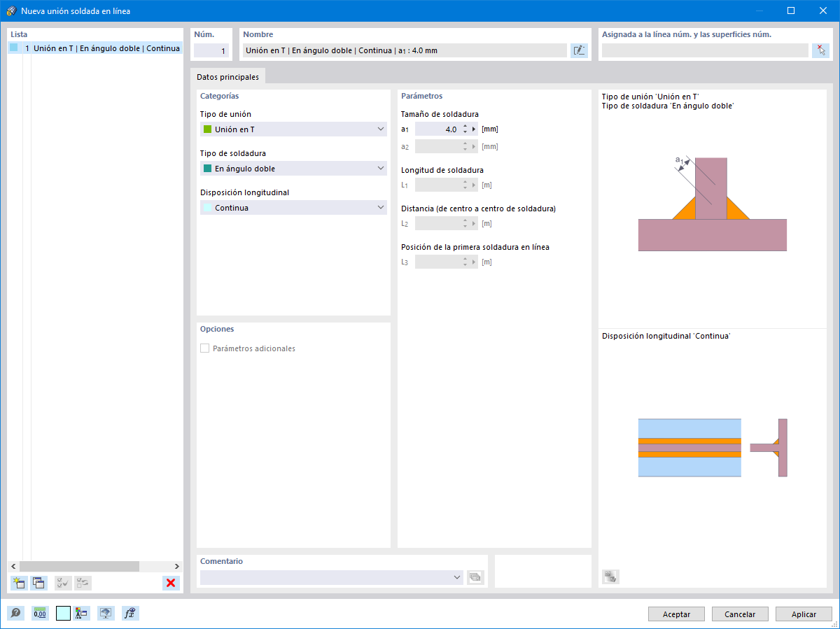Viewport: 840px width, 629px height.
Task: Switch to Datos principales tab
Action: coord(227,77)
